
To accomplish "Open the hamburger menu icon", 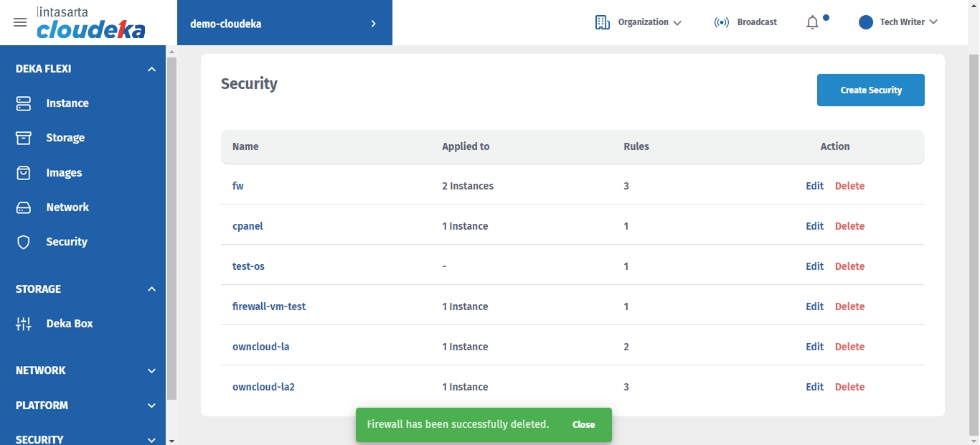I will [20, 22].
